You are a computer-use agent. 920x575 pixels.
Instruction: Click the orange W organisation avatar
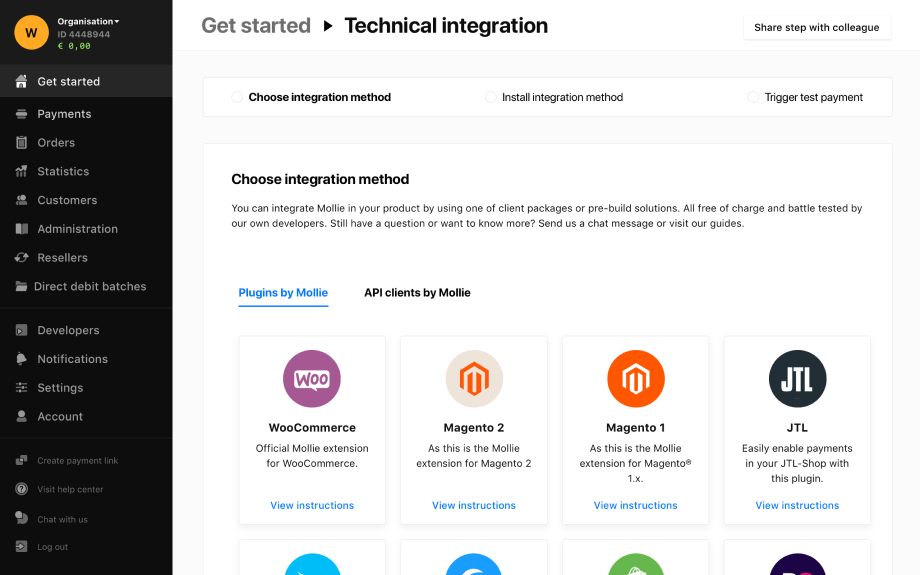[32, 32]
